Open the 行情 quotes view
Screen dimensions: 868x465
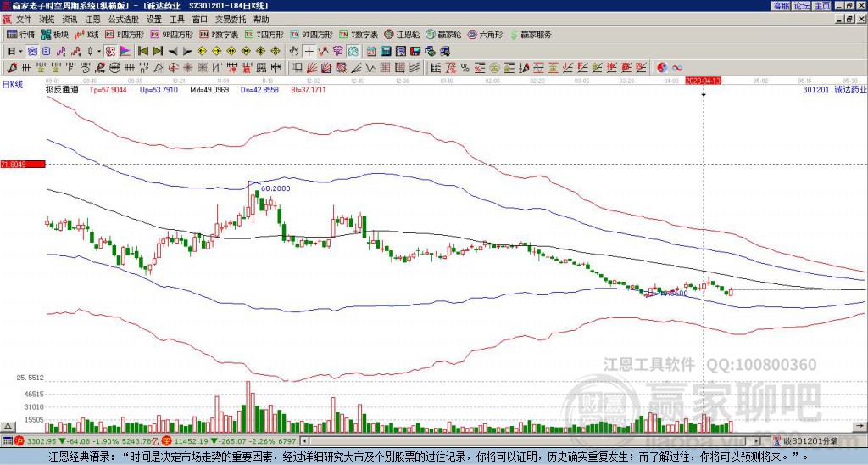pos(20,34)
